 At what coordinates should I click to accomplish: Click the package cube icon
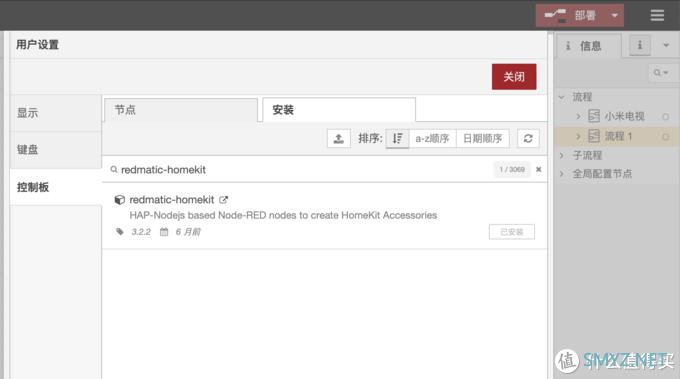[x=119, y=200]
